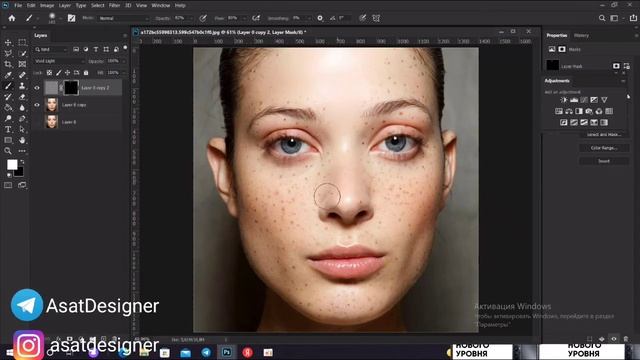Open Telegram from the Windows taskbar

coord(206,352)
